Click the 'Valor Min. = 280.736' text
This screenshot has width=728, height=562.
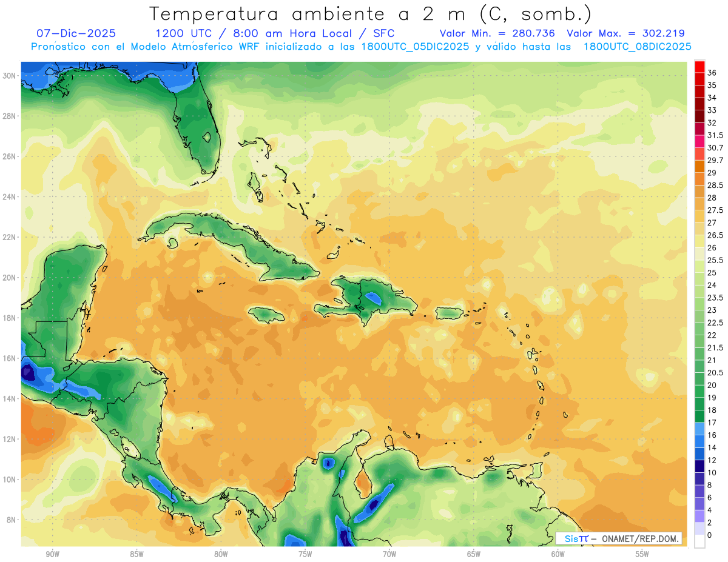pos(497,33)
